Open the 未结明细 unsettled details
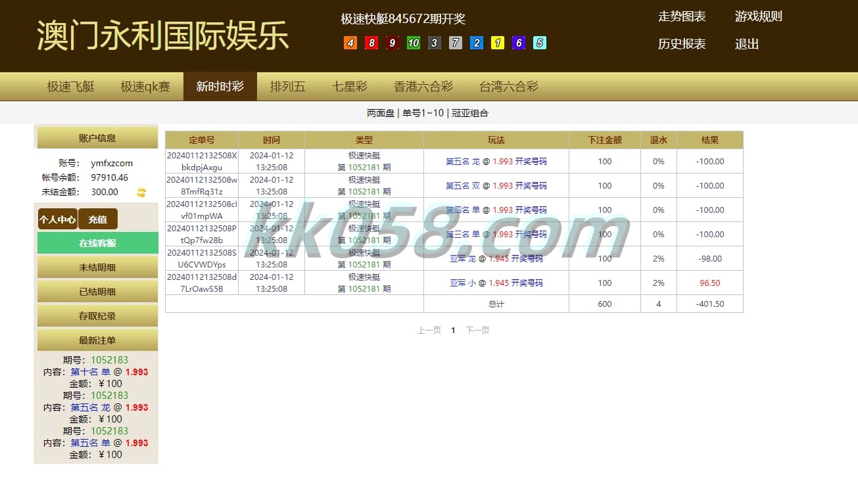Viewport: 858px width, 504px height. pyautogui.click(x=97, y=267)
